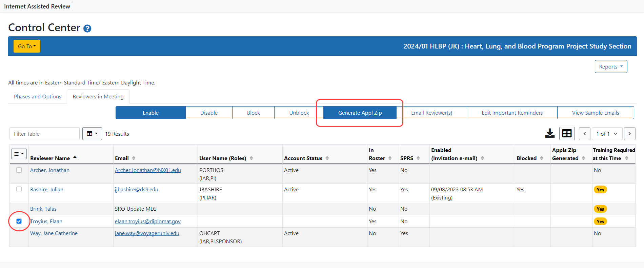The height and width of the screenshot is (268, 644).
Task: Open Troyius, Elaan reviewer link
Action: 46,221
